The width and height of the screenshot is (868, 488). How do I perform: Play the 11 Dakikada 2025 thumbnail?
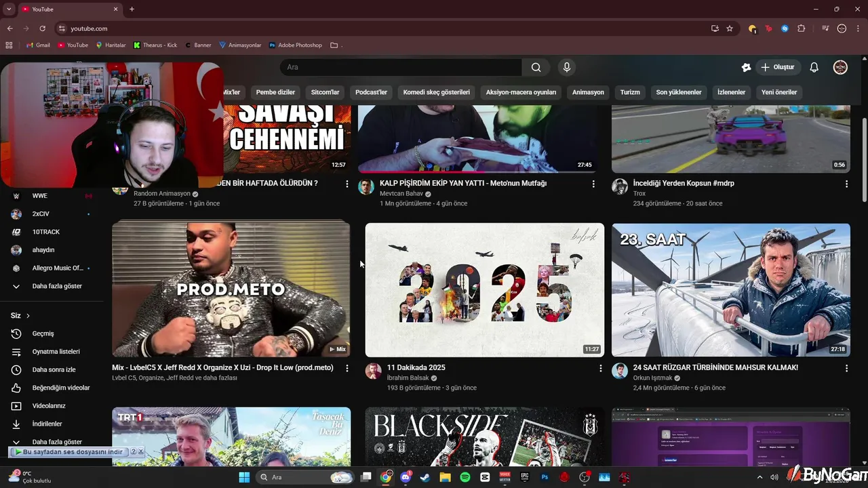[x=484, y=290]
